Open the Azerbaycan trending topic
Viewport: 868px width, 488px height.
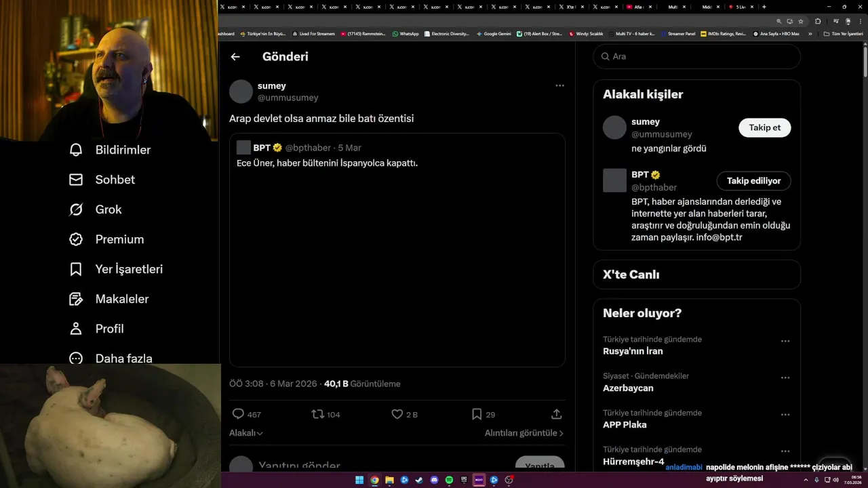point(628,388)
